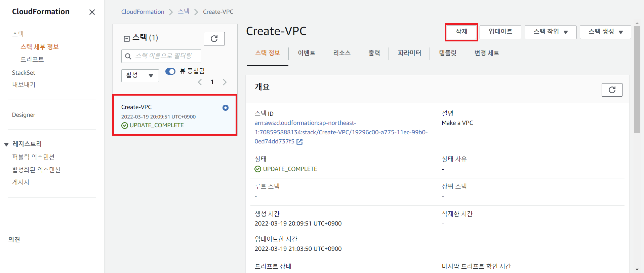Open the stack ID ARN link
The height and width of the screenshot is (273, 644).
click(341, 132)
